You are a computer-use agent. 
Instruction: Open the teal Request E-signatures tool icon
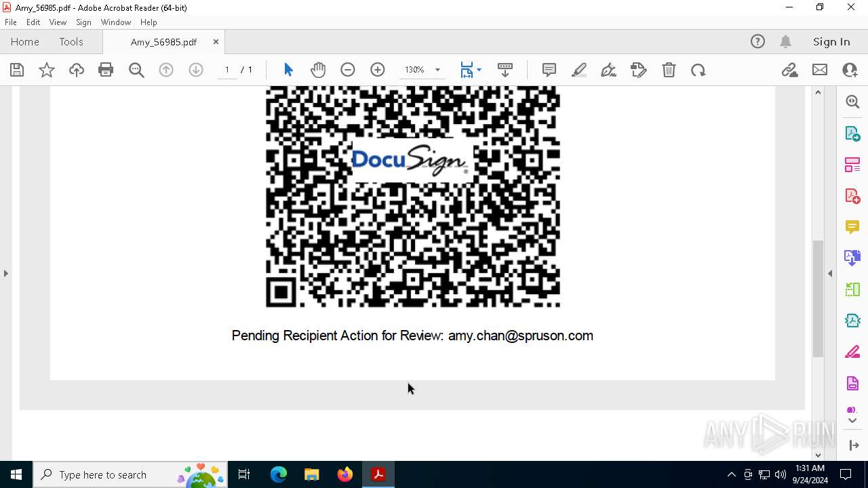[x=852, y=321]
